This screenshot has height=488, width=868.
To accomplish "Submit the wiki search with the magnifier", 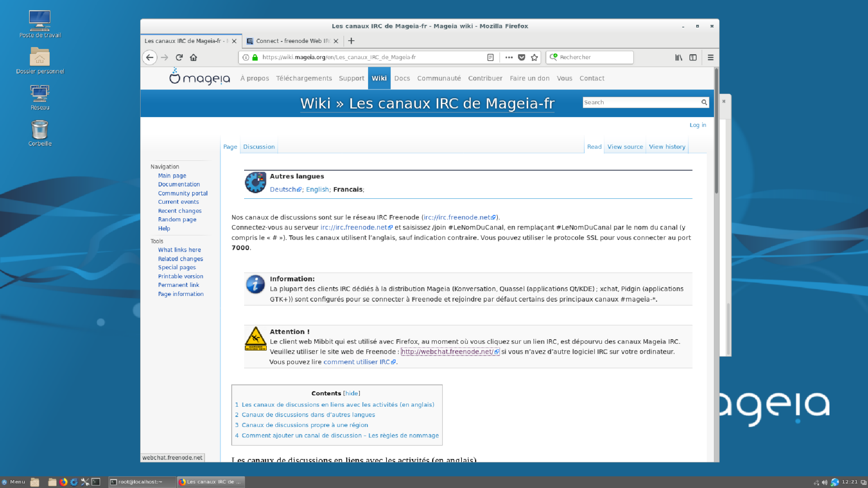I will (704, 102).
